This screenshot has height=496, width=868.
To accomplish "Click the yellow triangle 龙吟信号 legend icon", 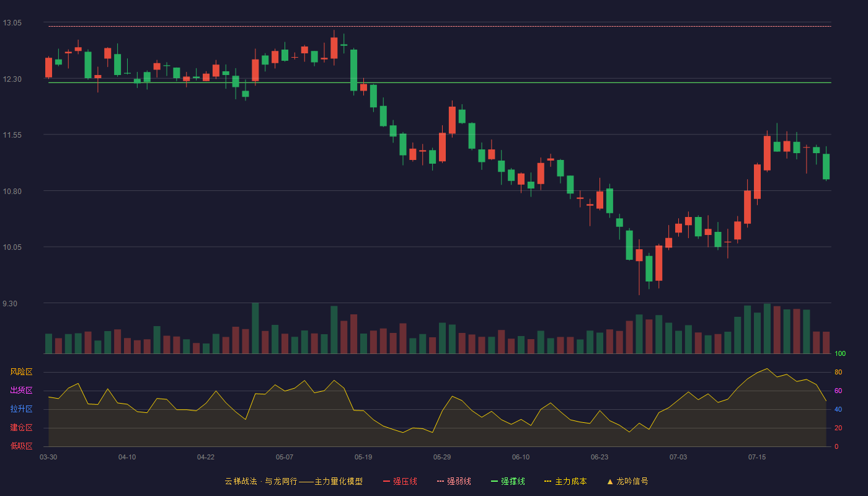I will [609, 481].
